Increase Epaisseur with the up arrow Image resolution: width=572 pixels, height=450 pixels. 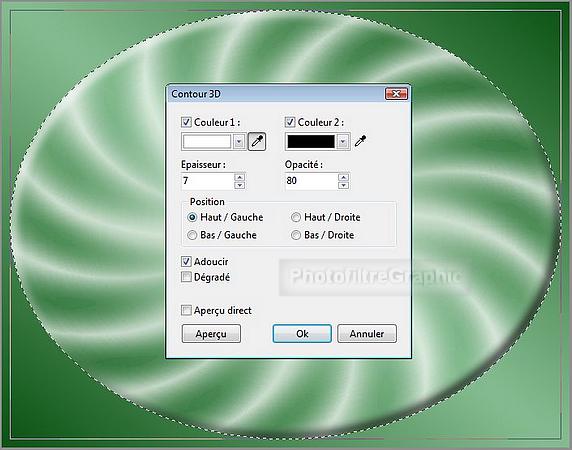click(x=239, y=177)
